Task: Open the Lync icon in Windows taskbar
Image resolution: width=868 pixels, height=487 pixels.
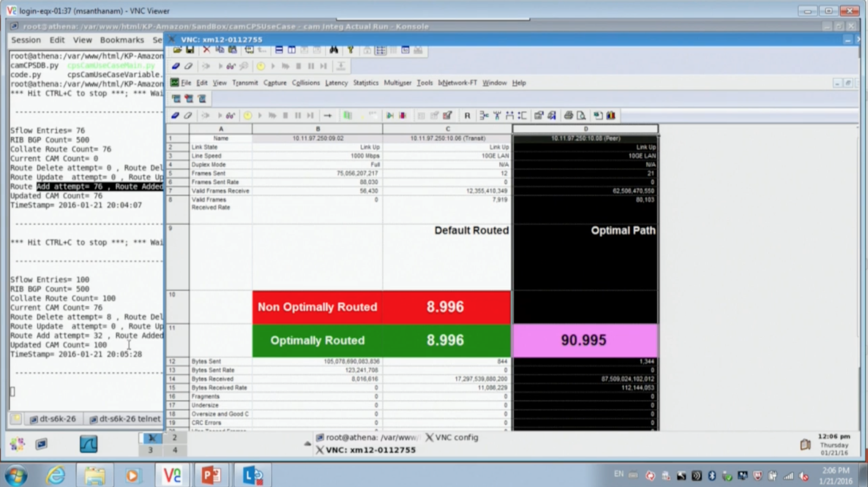Action: tap(253, 476)
